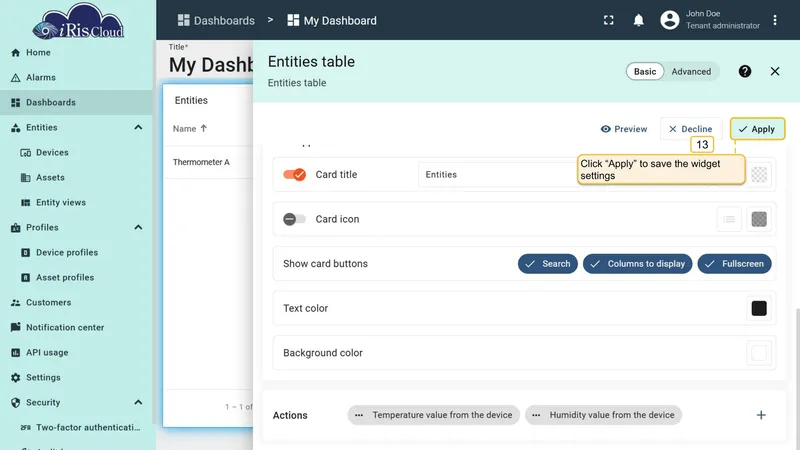The width and height of the screenshot is (800, 450).
Task: Go to Dashboards breadcrumb
Action: point(216,20)
